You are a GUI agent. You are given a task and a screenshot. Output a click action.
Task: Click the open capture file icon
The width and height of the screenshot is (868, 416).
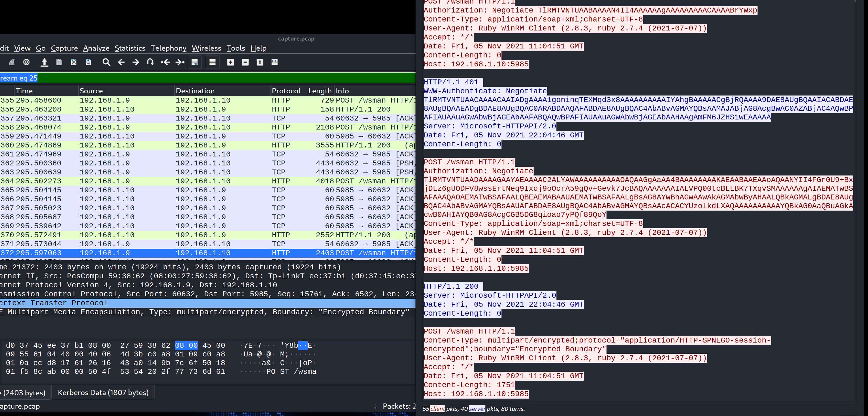(44, 62)
